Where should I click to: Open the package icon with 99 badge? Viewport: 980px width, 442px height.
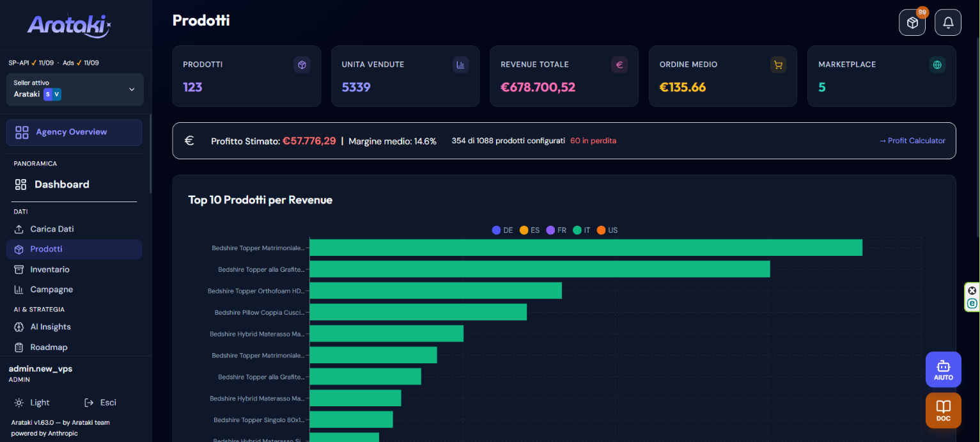pos(912,22)
